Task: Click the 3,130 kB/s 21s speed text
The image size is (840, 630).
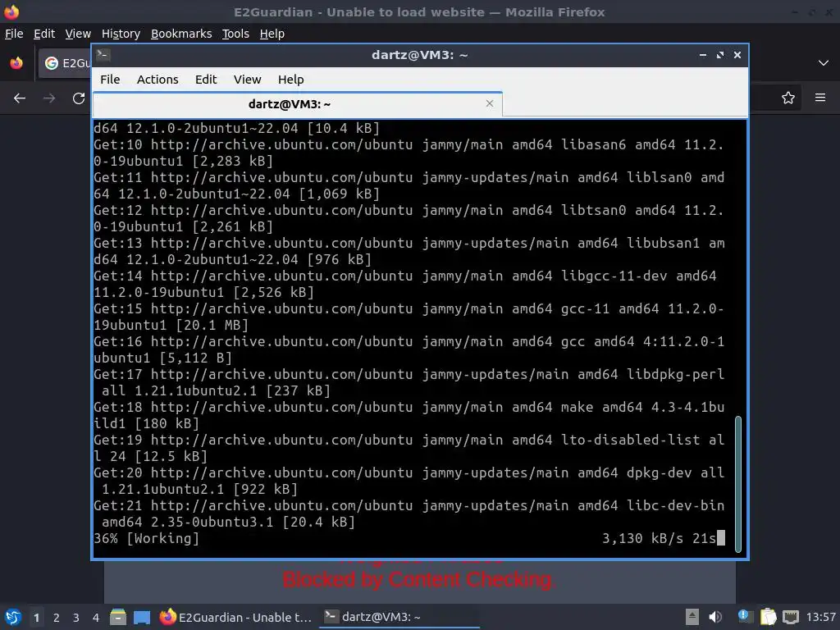Action: 659,538
